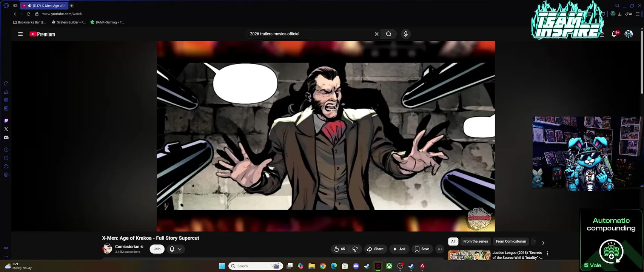644x272 pixels.
Task: Open history clock icon in sidebar
Action: click(6, 158)
